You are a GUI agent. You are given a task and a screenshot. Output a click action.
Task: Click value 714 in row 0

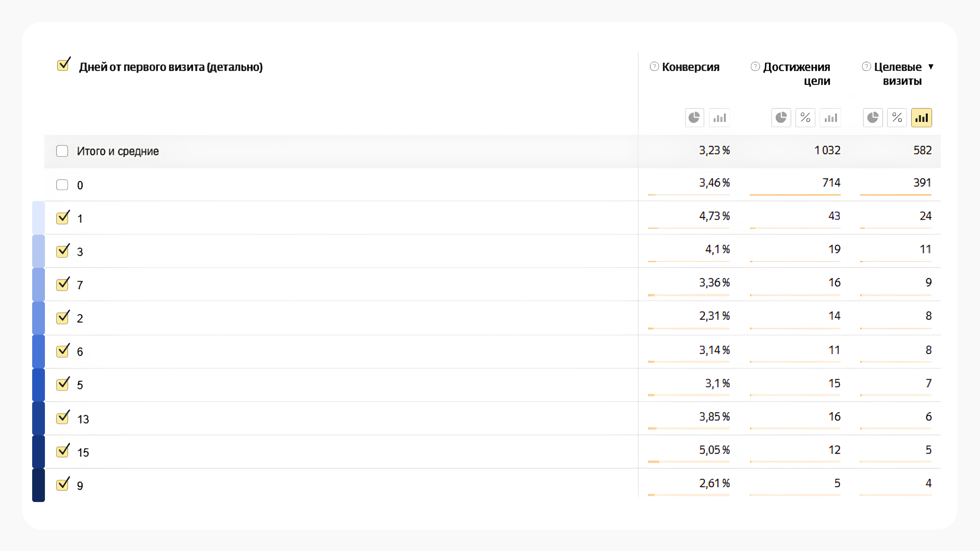point(831,183)
